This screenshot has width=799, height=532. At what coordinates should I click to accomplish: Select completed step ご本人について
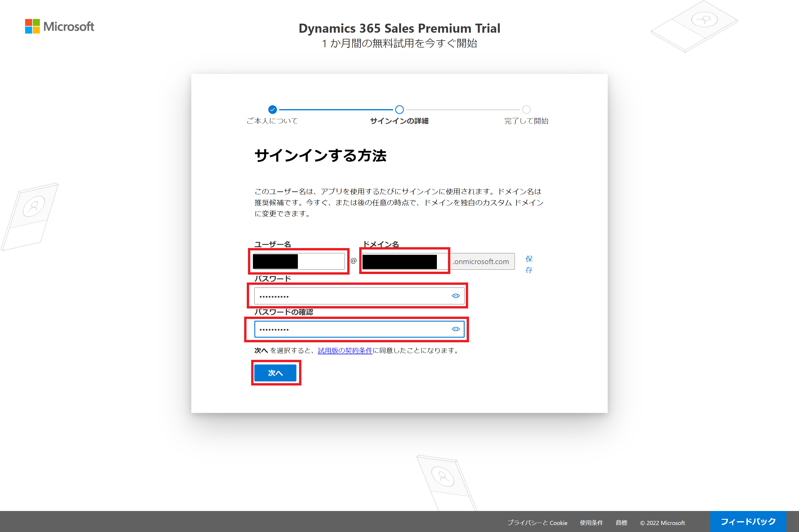point(272,115)
